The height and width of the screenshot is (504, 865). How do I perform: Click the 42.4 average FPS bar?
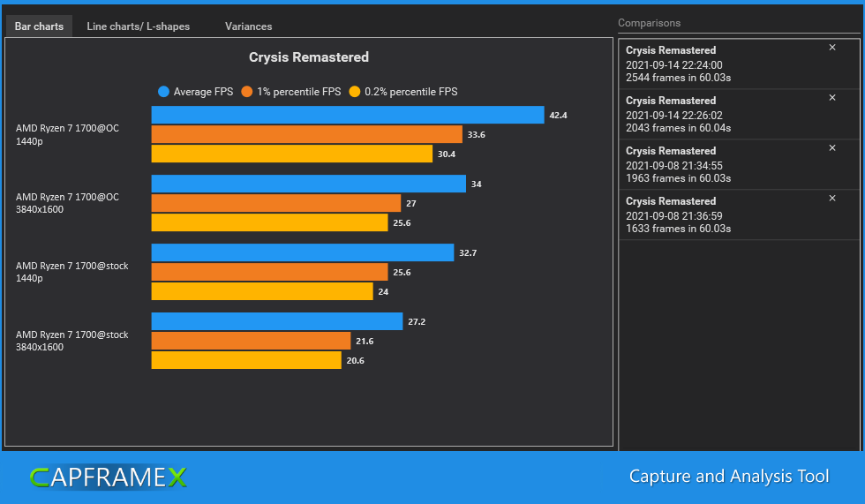[348, 115]
